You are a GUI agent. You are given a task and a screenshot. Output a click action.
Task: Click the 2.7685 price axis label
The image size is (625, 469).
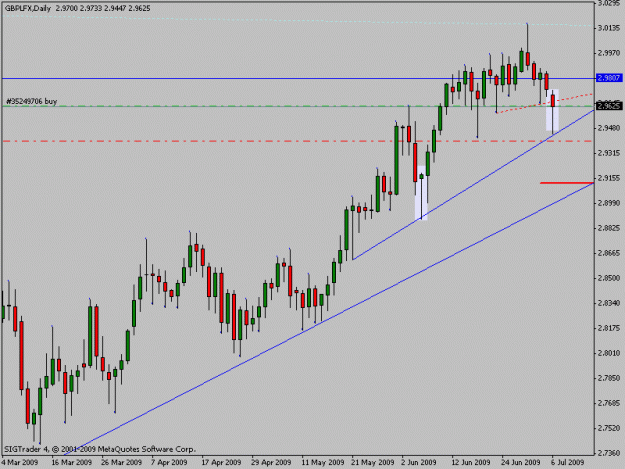coord(609,403)
